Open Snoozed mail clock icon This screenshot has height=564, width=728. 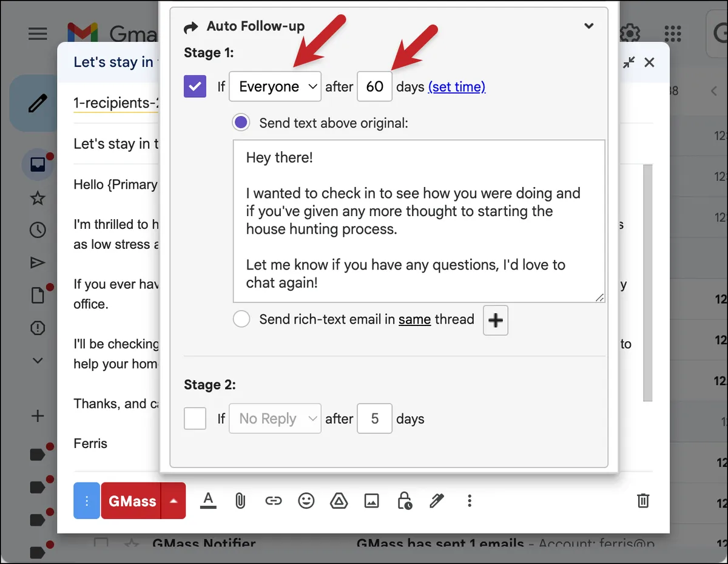coord(38,229)
